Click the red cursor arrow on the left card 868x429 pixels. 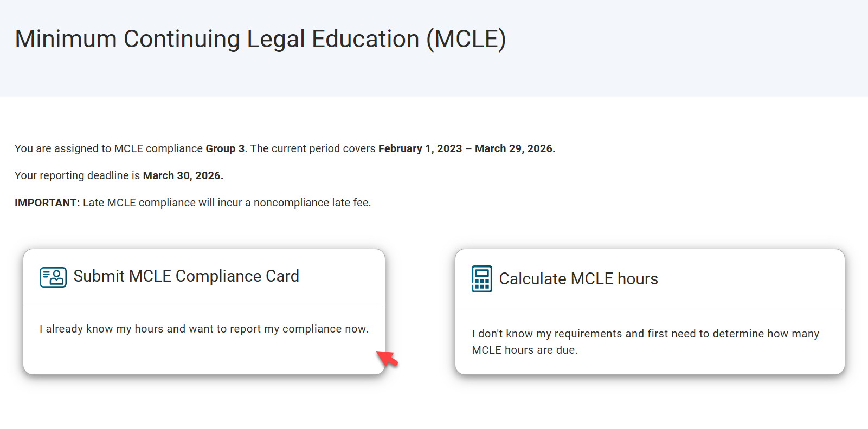(x=386, y=358)
